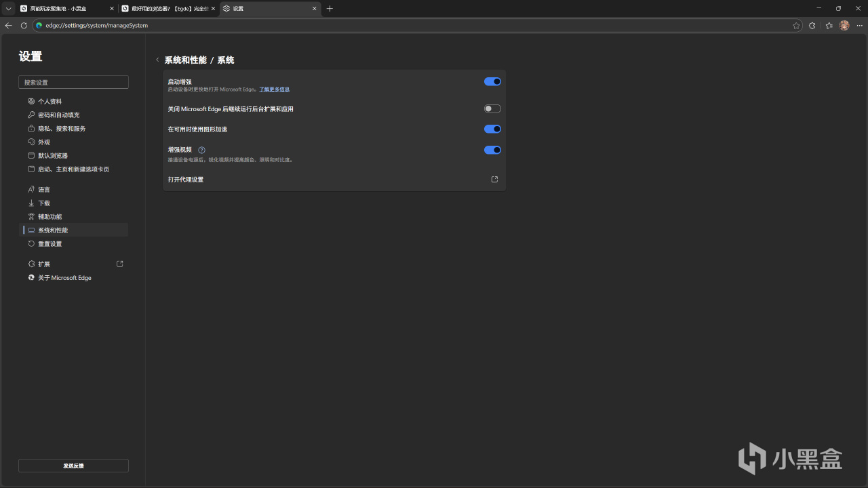Open the Extensions puzzle icon in toolbar
Screen dimensions: 868x488
click(812, 26)
